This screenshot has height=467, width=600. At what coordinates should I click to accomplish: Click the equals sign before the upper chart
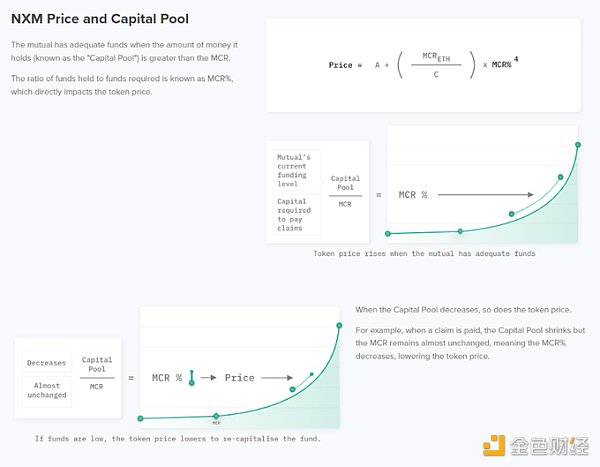coord(378,195)
